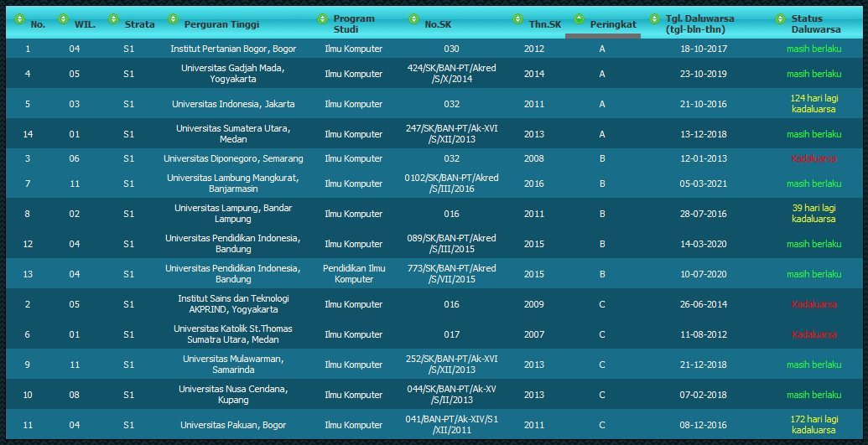Click year 2009 in the Thn.SK column
The width and height of the screenshot is (868, 445).
(x=534, y=304)
